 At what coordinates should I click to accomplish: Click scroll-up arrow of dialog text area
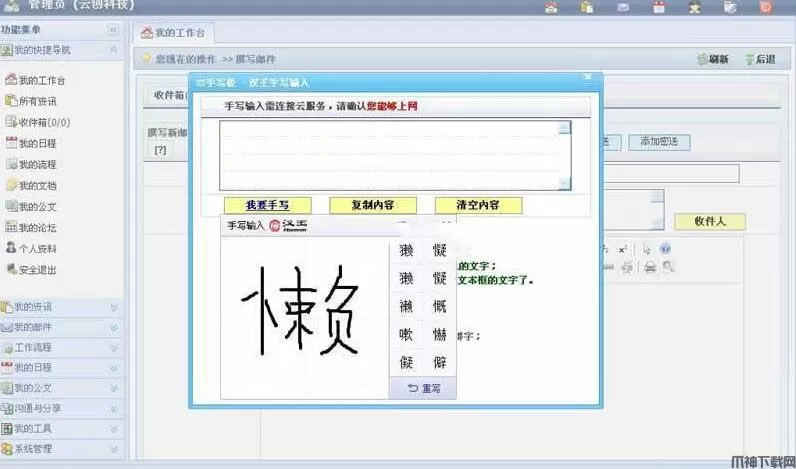pyautogui.click(x=565, y=127)
